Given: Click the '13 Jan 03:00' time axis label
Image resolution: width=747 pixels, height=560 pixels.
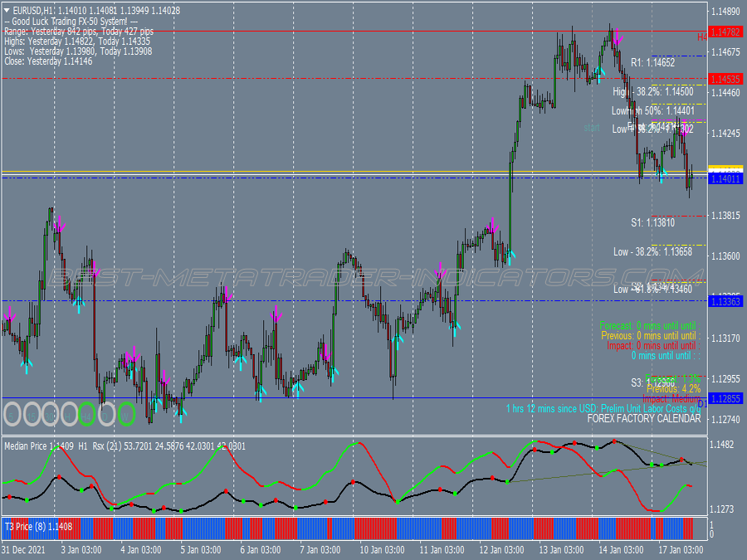Looking at the screenshot, I should pyautogui.click(x=561, y=549).
